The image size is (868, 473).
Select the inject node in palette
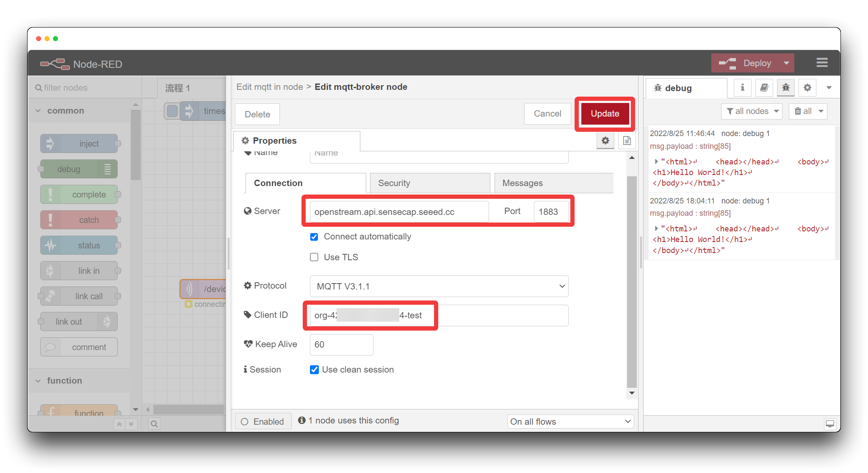click(79, 144)
